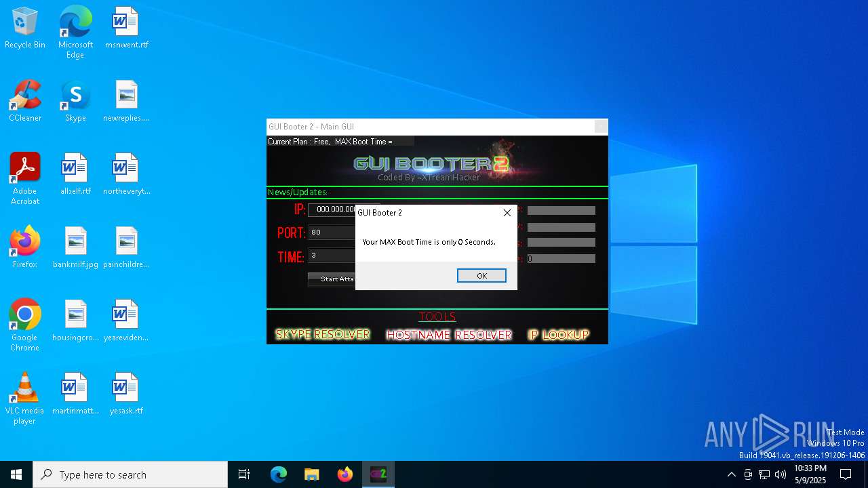Select the Google Chrome desktop shortcut
Viewport: 868px width, 488px height.
tap(25, 325)
